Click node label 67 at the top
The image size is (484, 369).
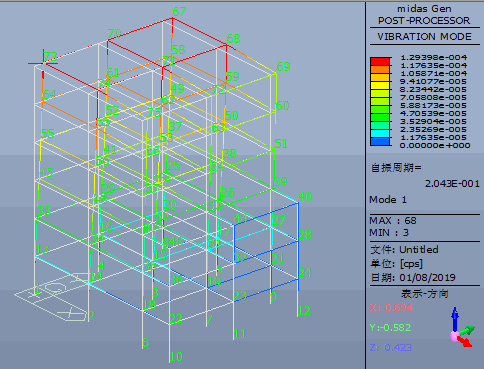(x=179, y=12)
